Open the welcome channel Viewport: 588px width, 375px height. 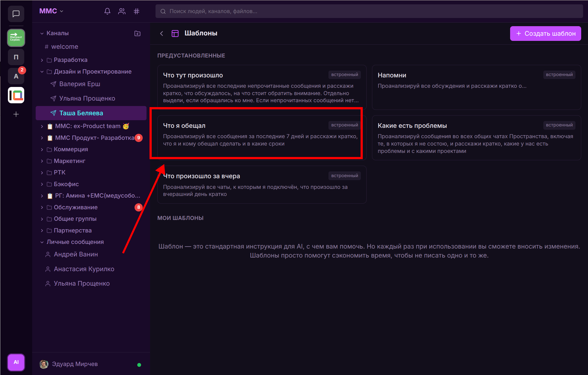(x=65, y=47)
